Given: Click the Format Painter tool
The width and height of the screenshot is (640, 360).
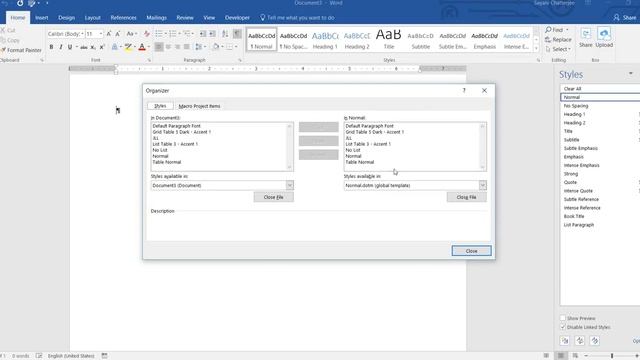Looking at the screenshot, I should pos(21,50).
